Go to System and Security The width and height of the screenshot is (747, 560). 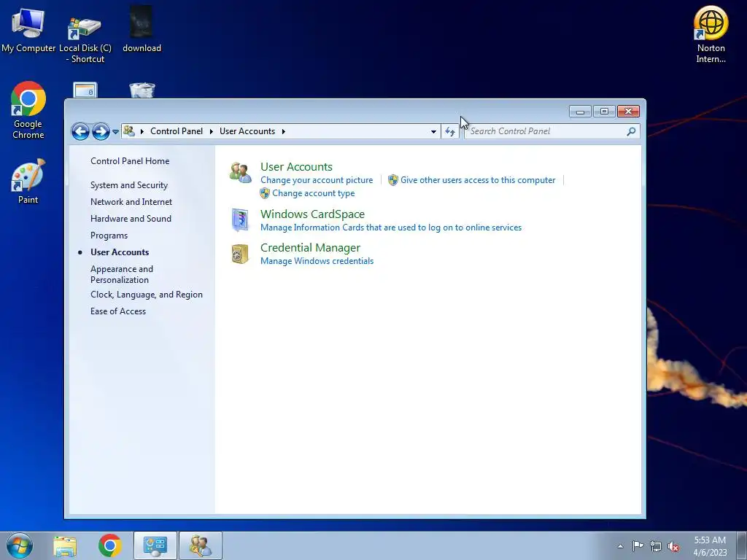(129, 185)
